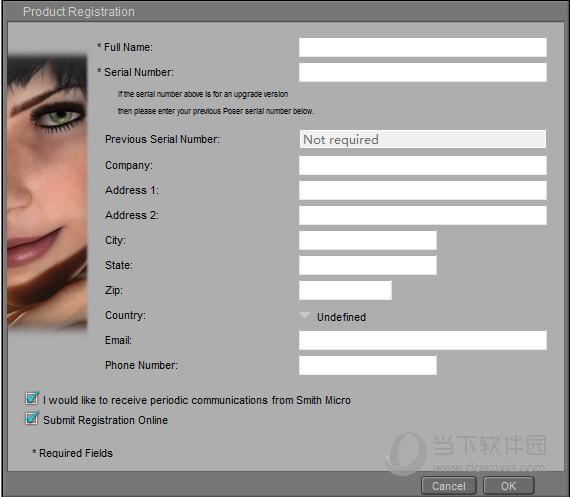Click the Undefined country value
The width and height of the screenshot is (570, 497).
point(341,317)
